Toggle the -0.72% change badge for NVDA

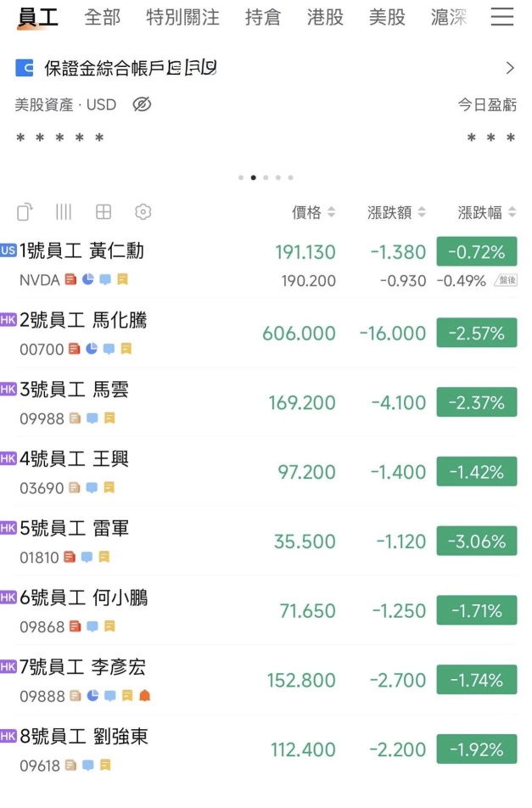pyautogui.click(x=476, y=251)
